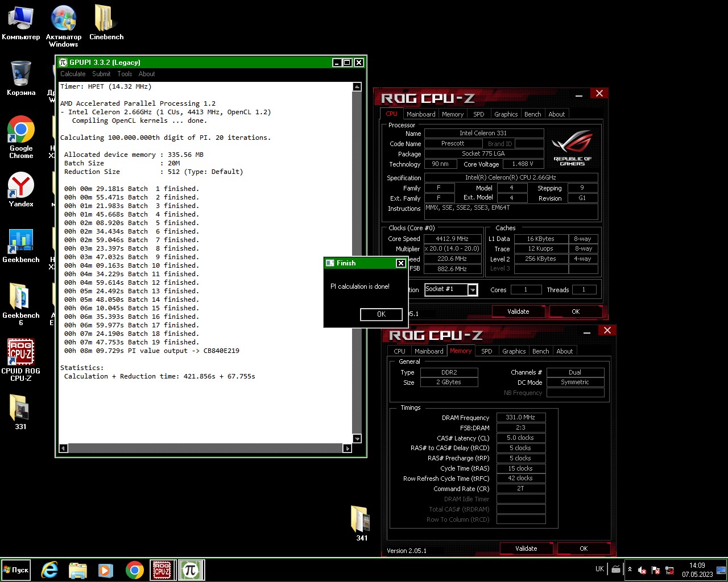Screen dimensions: 728x582
Task: Click the action center flag tray icon
Action: click(656, 570)
